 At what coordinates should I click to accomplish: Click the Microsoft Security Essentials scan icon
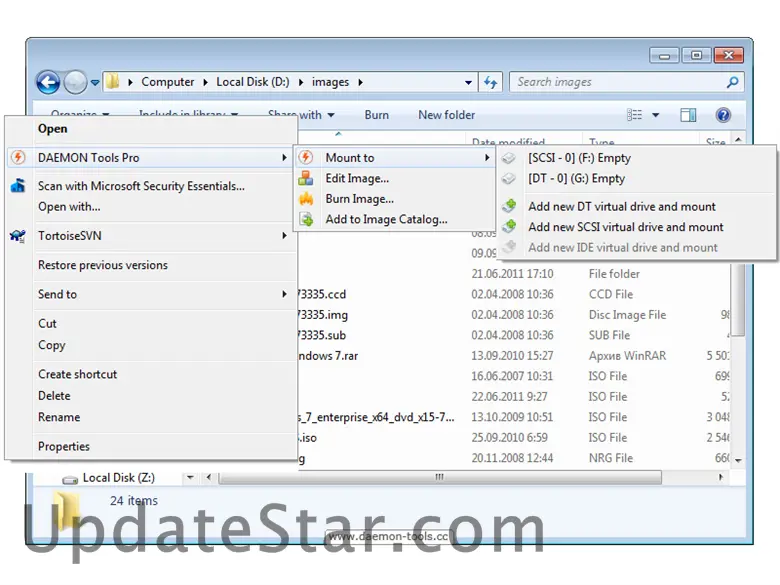(x=18, y=186)
